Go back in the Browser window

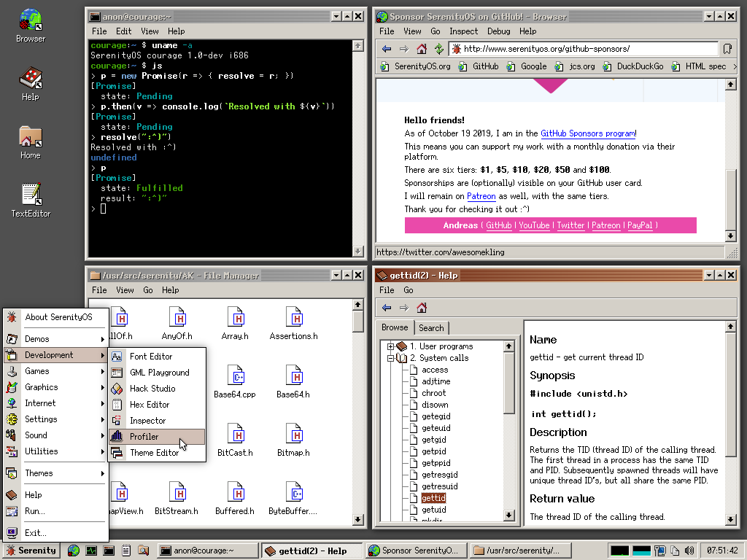pos(387,49)
